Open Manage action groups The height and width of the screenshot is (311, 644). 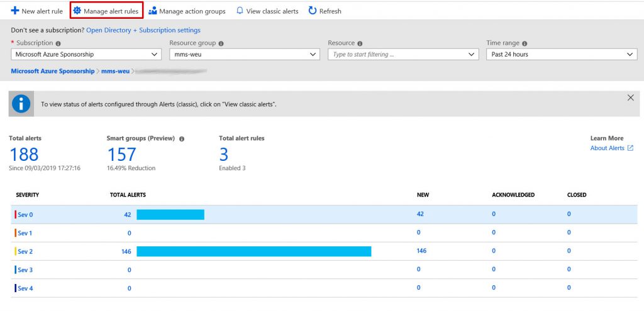[x=187, y=11]
